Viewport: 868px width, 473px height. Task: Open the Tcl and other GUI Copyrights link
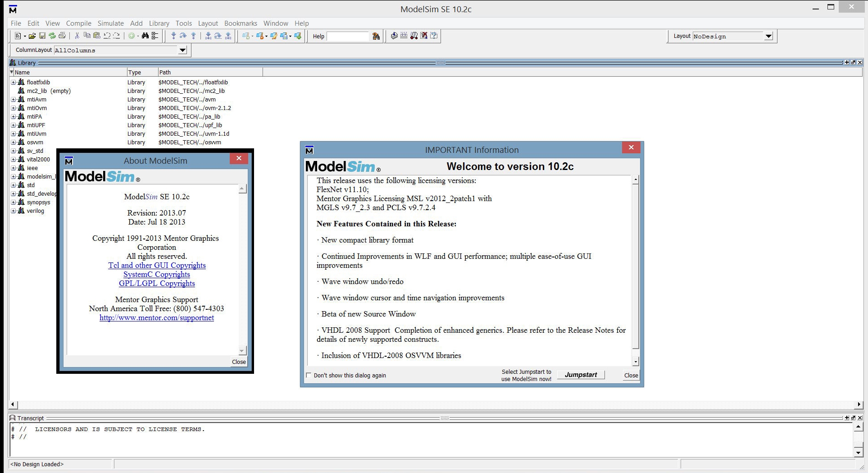tap(157, 265)
